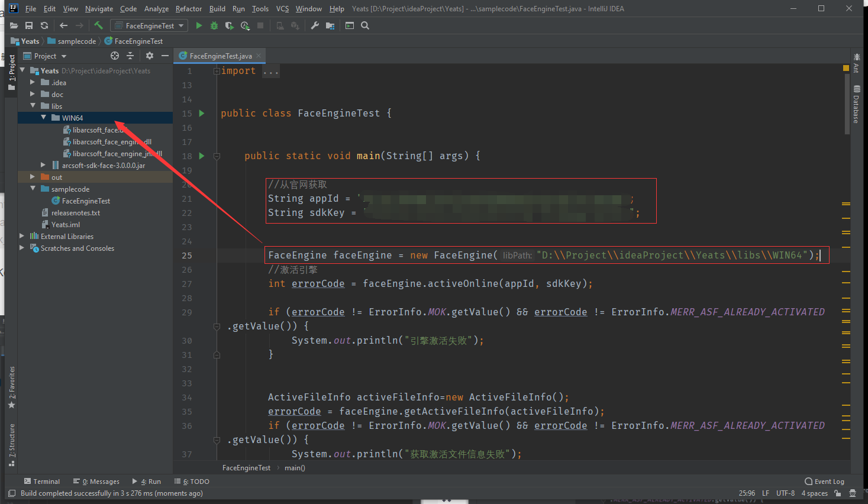Run FaceEngineTest with the green play icon

point(199,25)
